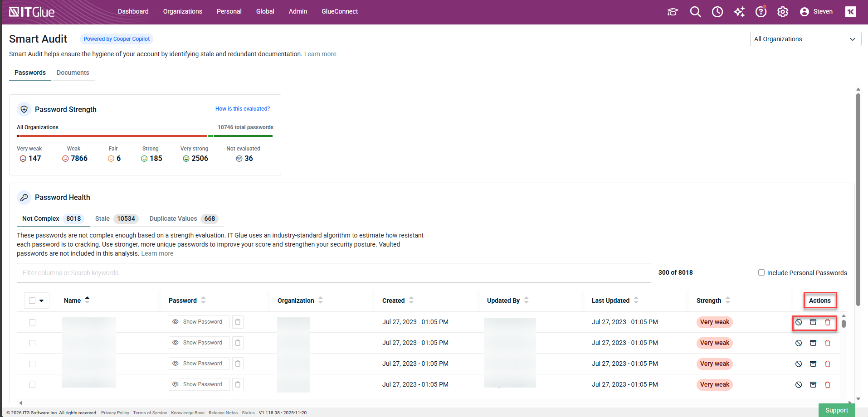The width and height of the screenshot is (868, 417).
Task: Enable Include Personal Passwords checkbox
Action: pos(761,272)
